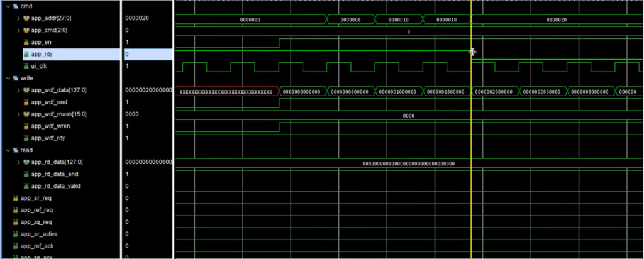Click the 0000010 segment on app_addr waveform
Screen dimensions: 644x259
tap(398, 19)
